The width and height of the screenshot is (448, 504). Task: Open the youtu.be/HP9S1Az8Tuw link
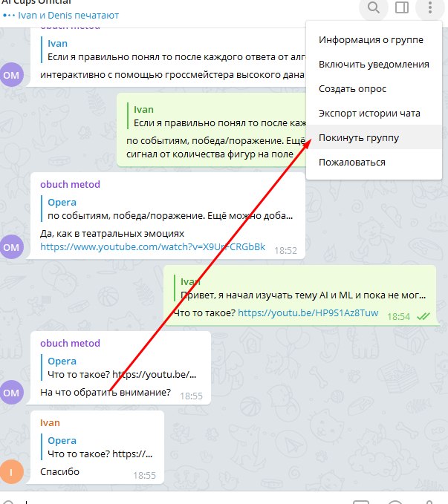pyautogui.click(x=308, y=312)
